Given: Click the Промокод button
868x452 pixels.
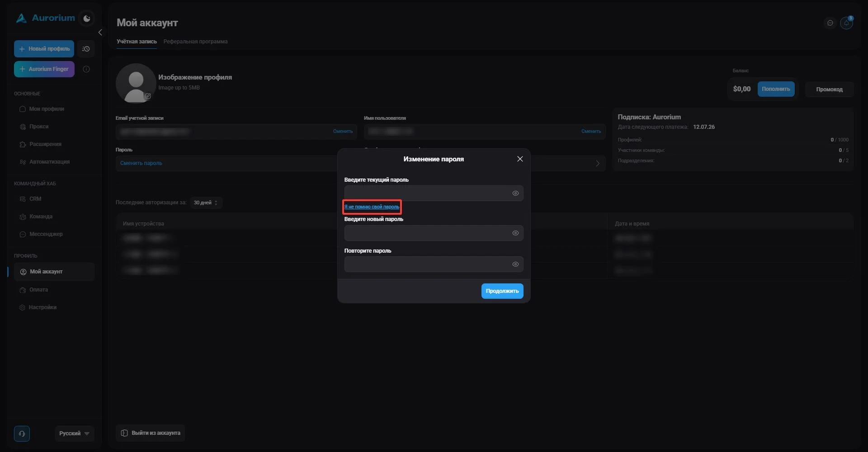Looking at the screenshot, I should click(x=829, y=89).
